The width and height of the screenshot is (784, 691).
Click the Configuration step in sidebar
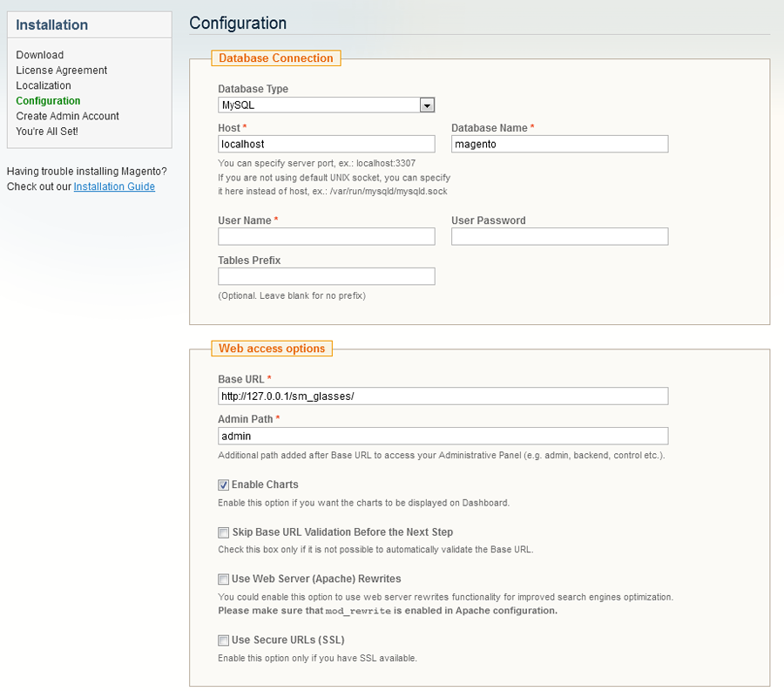pos(48,101)
